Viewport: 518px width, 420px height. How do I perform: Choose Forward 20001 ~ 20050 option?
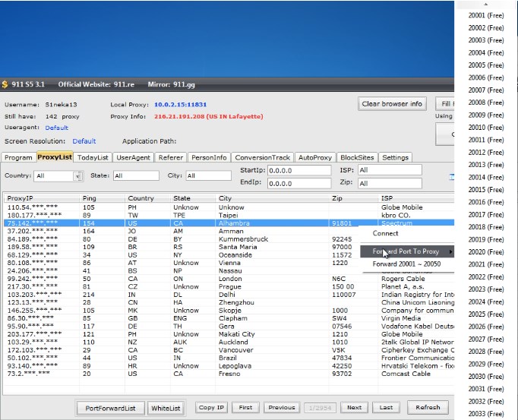[406, 264]
